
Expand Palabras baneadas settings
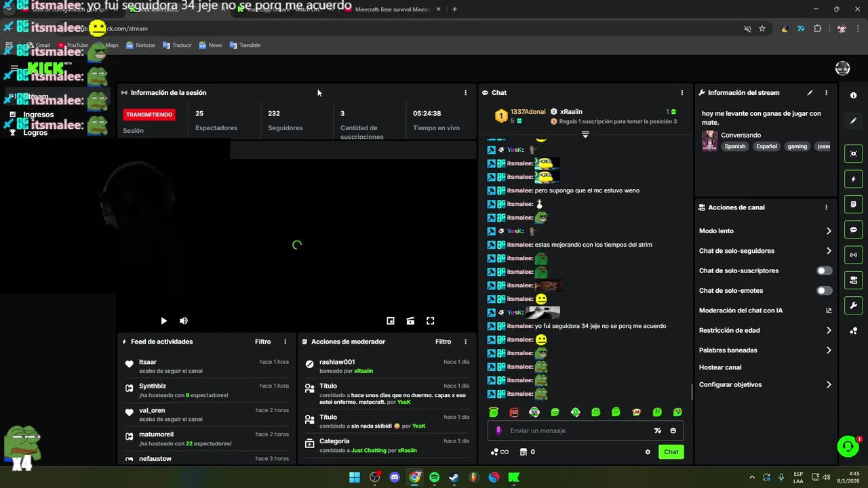pos(765,350)
